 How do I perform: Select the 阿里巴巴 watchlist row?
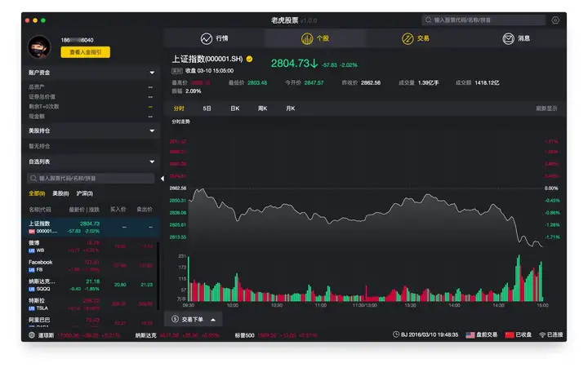(x=91, y=321)
